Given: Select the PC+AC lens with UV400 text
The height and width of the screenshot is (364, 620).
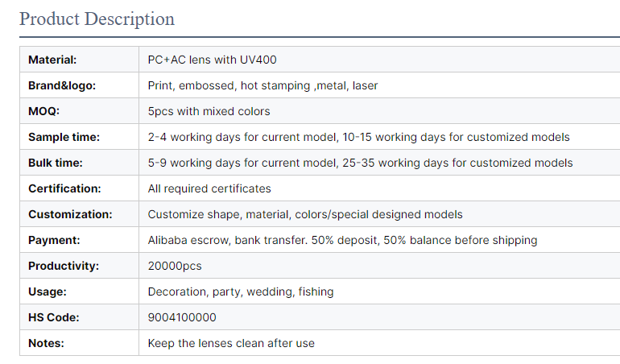Looking at the screenshot, I should [x=213, y=60].
